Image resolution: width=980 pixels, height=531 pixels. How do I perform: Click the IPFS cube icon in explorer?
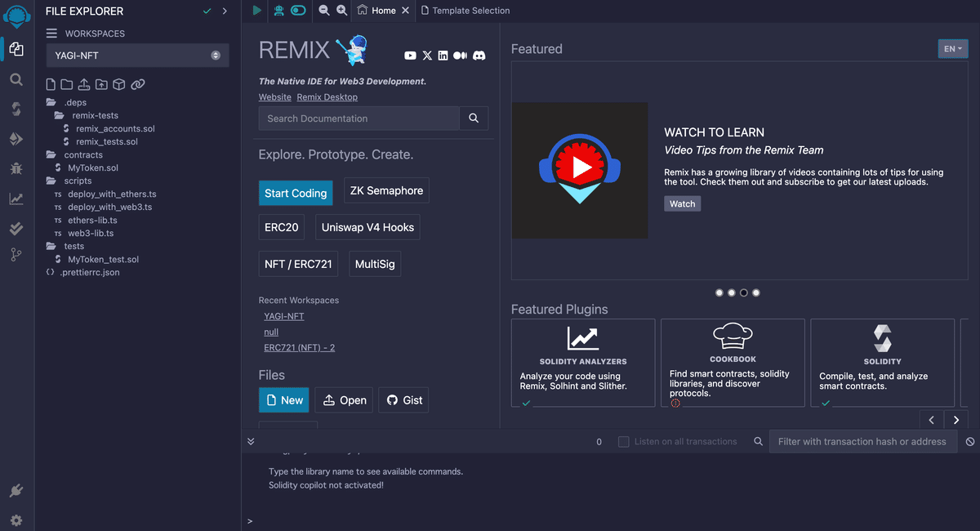(x=118, y=84)
